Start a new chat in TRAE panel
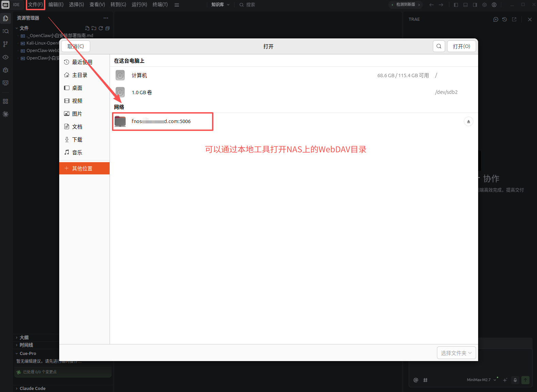The height and width of the screenshot is (392, 537). coord(495,19)
